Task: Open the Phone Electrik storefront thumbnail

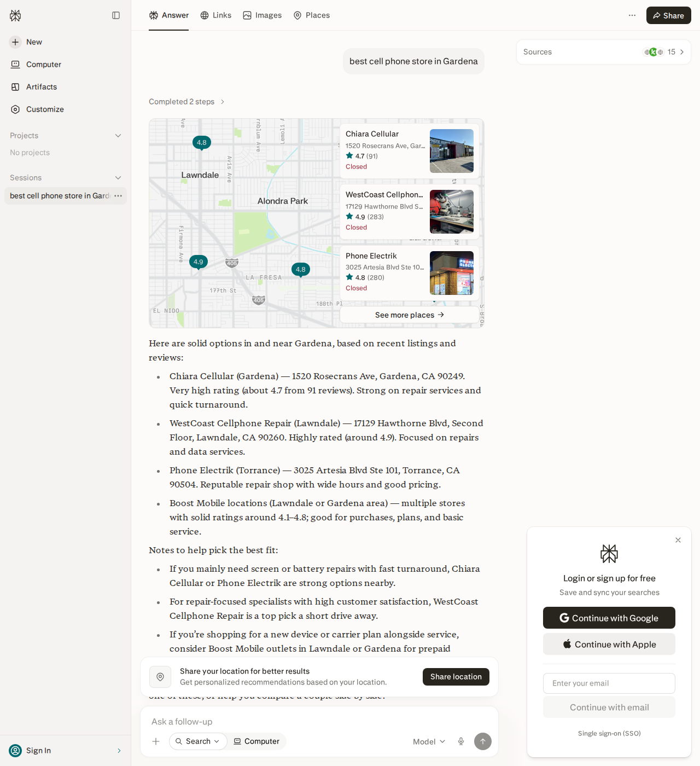Action: pos(452,273)
